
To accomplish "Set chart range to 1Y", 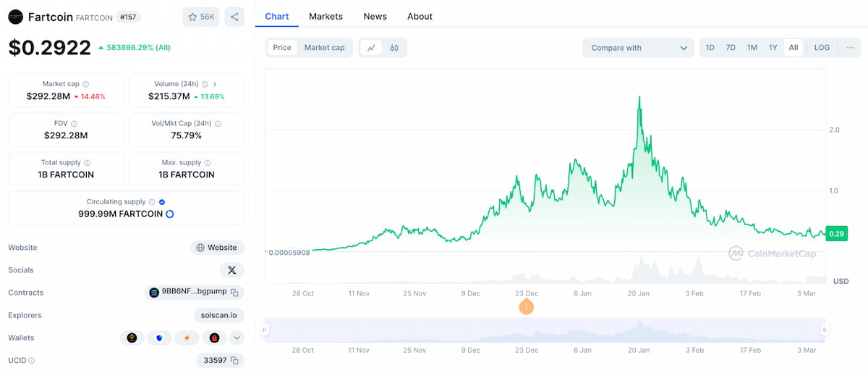I will tap(773, 48).
